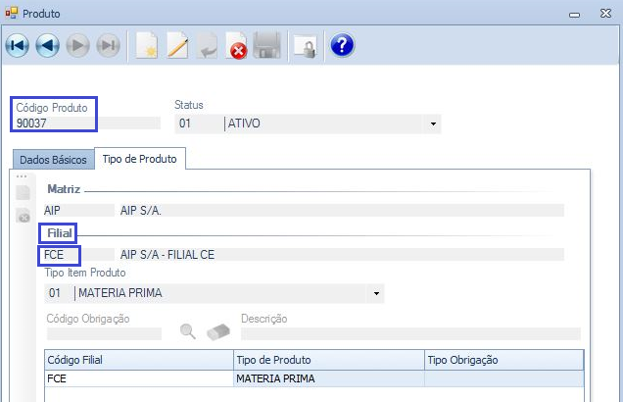
Task: Click the empty Descrição input field
Action: (411, 334)
